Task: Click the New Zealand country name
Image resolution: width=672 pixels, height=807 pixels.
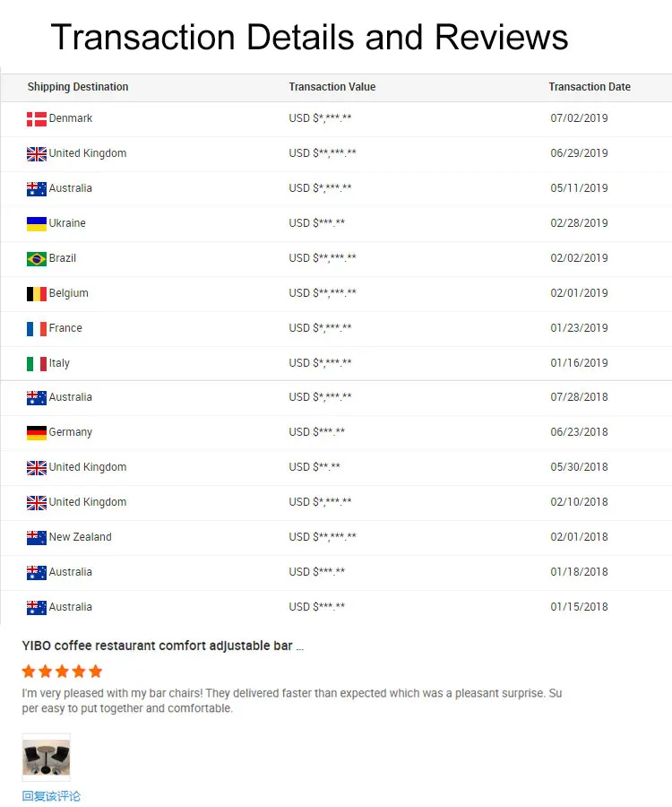Action: tap(81, 537)
